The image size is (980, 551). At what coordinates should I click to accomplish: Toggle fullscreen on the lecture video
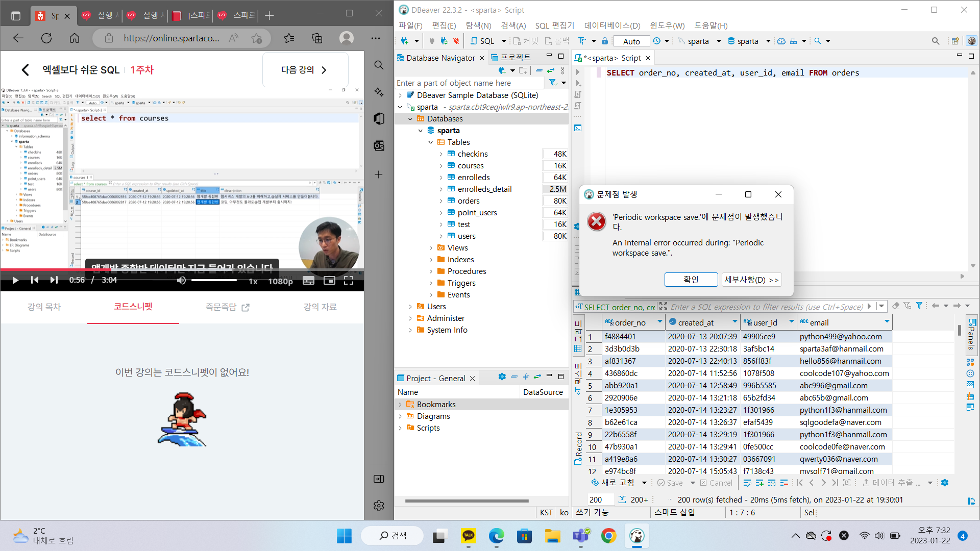[349, 280]
